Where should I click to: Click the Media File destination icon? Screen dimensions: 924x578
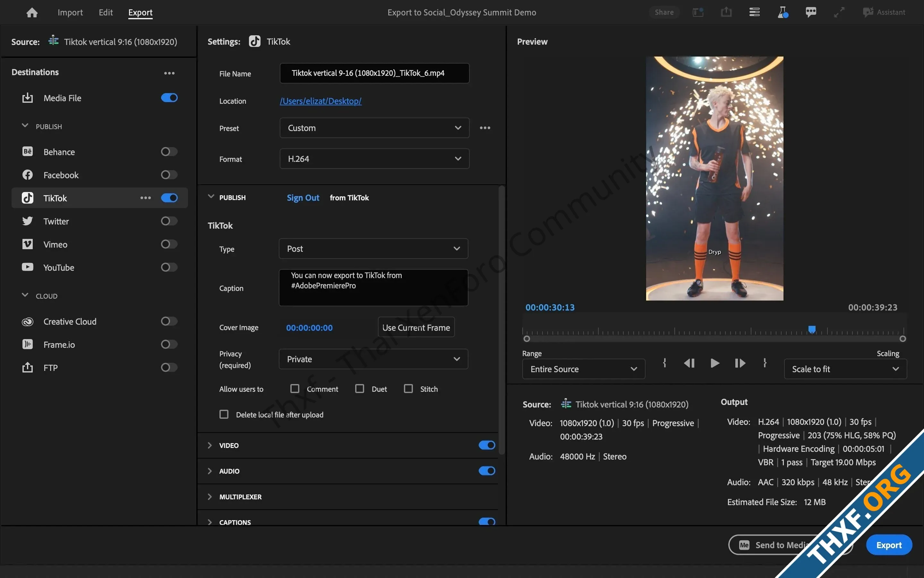pos(28,98)
